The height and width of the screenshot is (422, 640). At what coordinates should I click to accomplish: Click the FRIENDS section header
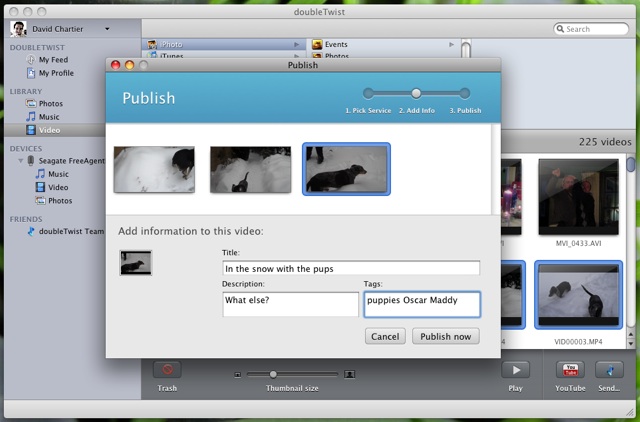coord(26,220)
